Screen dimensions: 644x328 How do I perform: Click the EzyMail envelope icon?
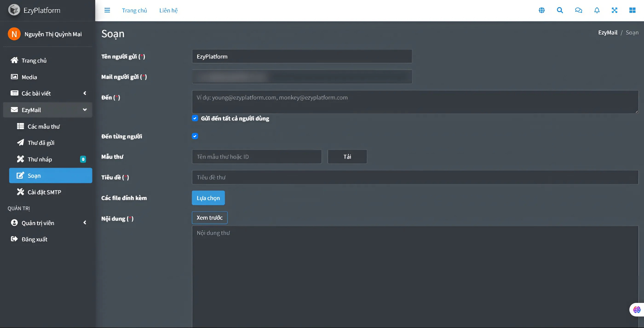[14, 110]
